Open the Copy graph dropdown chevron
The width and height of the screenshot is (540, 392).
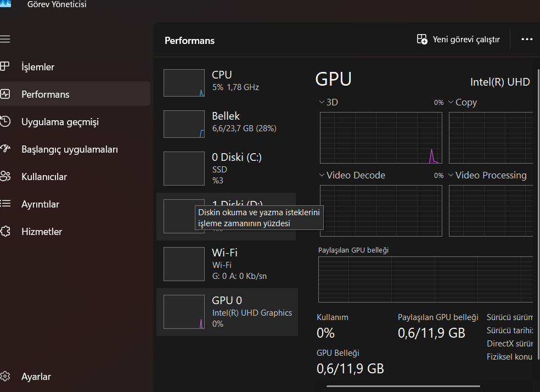coord(451,102)
